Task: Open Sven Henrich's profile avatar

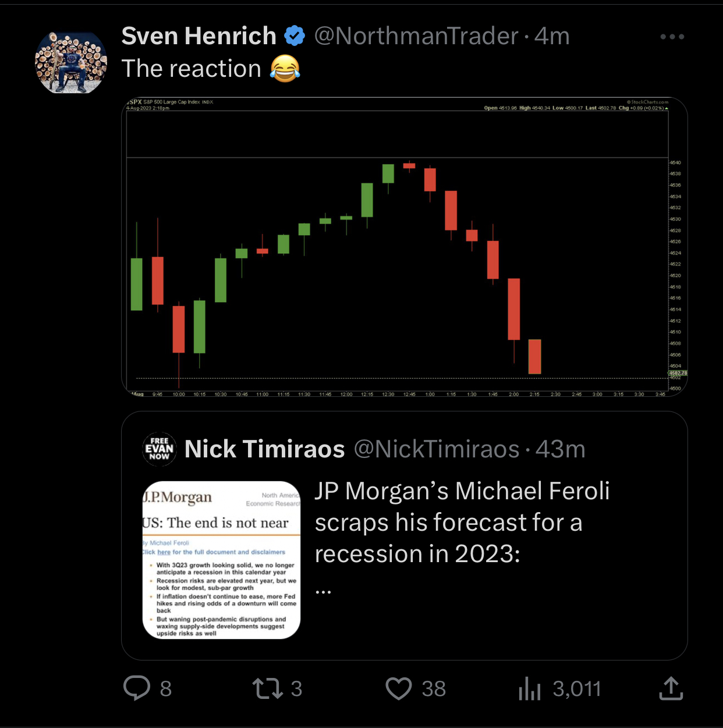Action: 71,63
